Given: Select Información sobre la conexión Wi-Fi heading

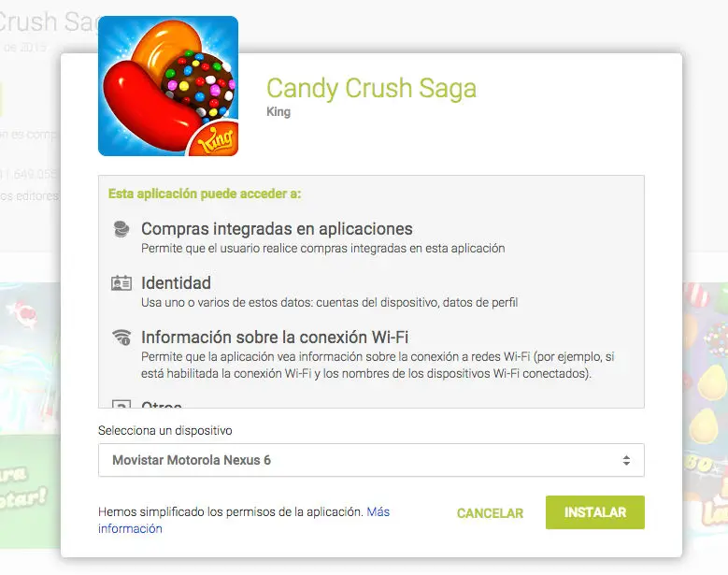Looking at the screenshot, I should pos(275,338).
